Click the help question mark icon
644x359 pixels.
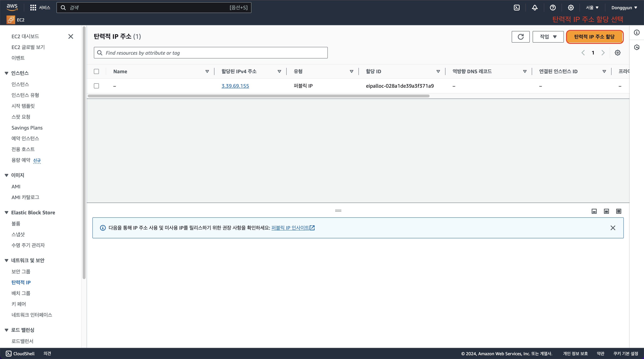[552, 8]
